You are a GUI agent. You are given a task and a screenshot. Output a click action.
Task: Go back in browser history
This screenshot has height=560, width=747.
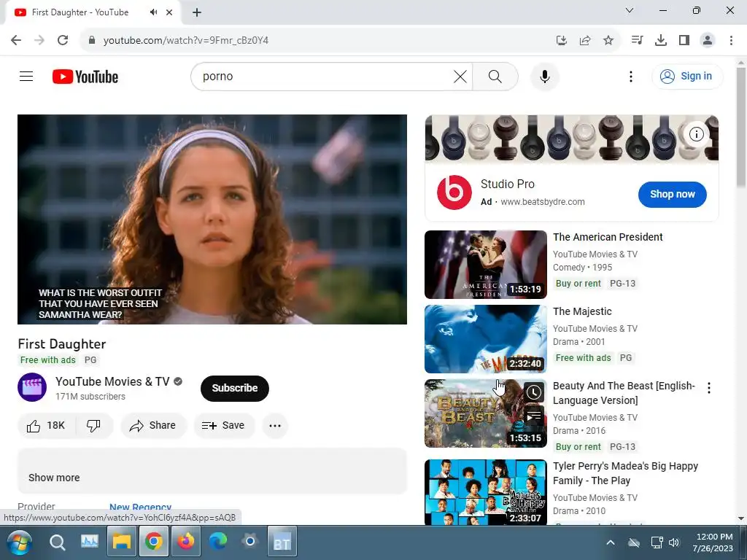click(x=16, y=40)
